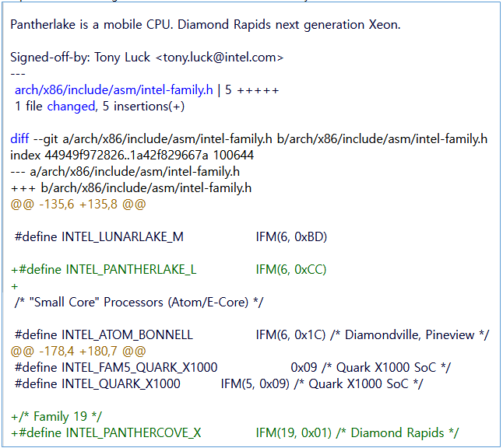This screenshot has height=448, width=503.
Task: Click the INTEL_ATOM_BONNELL define
Action: click(104, 335)
